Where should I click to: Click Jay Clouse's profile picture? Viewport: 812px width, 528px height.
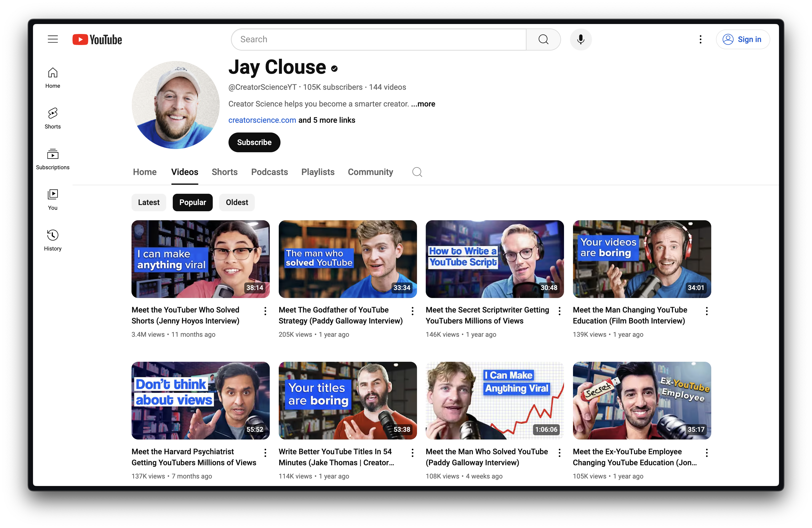pos(176,105)
